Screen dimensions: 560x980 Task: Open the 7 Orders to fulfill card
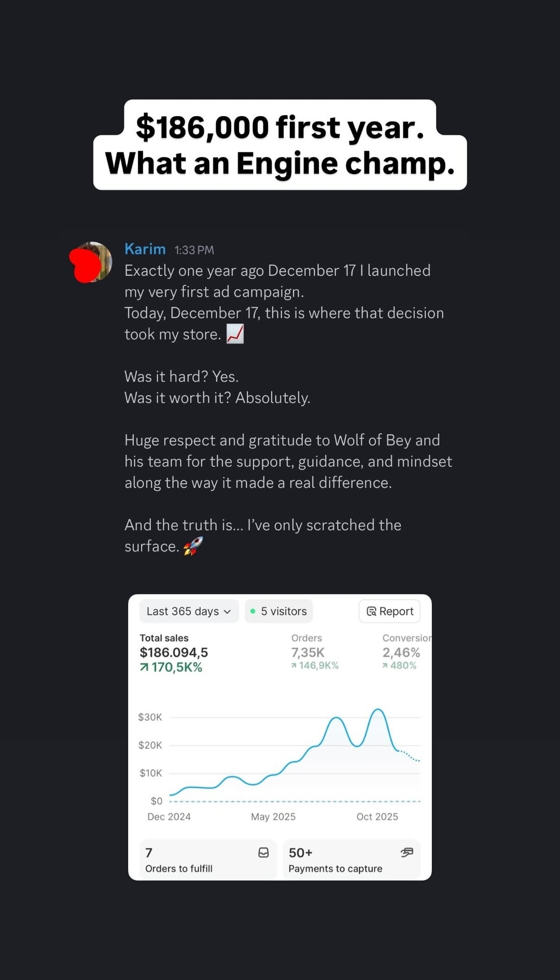[207, 860]
